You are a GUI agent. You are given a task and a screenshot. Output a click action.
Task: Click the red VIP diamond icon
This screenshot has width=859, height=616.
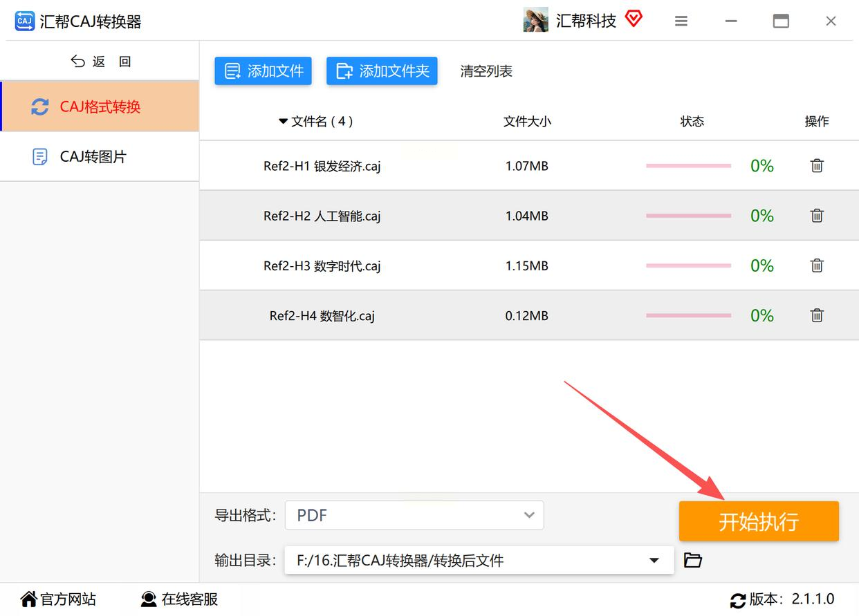click(x=634, y=19)
